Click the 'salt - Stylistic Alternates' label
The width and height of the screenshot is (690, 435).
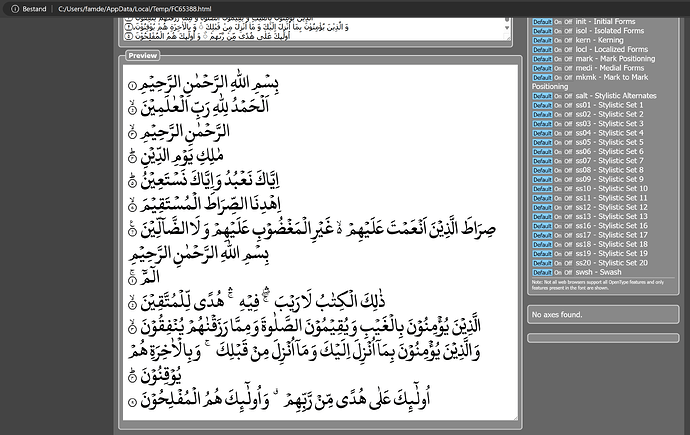tap(616, 96)
